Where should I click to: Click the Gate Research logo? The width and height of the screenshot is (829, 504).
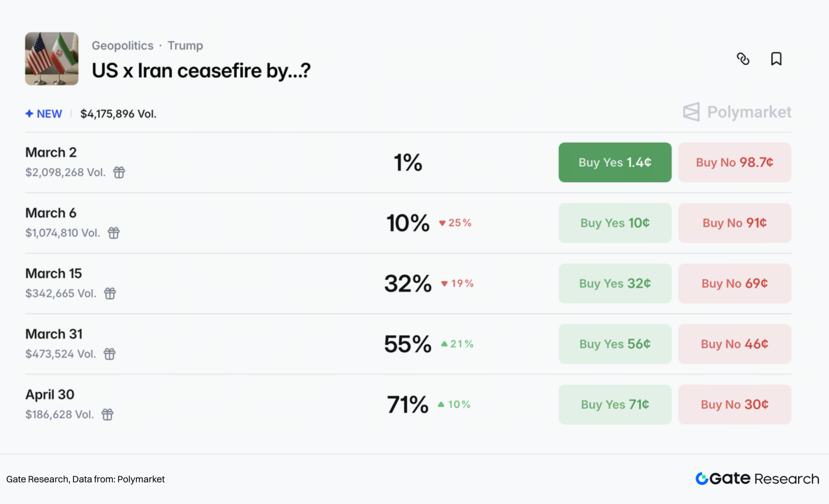tap(757, 479)
